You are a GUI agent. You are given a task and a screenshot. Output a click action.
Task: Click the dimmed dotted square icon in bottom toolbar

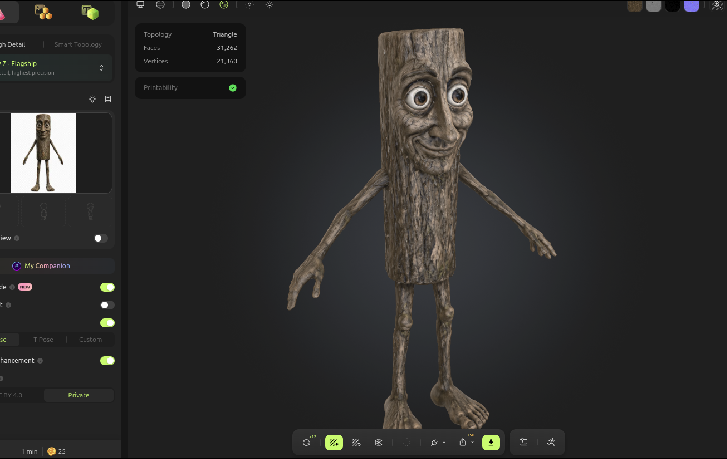407,442
